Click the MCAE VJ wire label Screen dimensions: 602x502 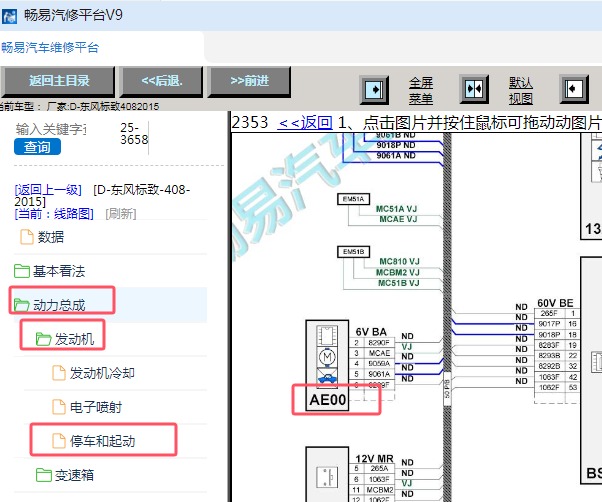(x=398, y=219)
